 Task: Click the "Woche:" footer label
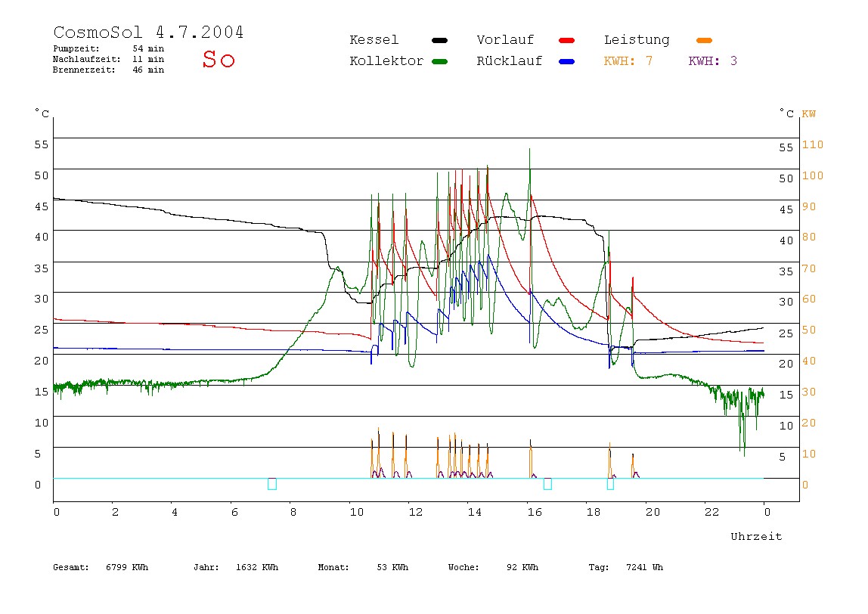coord(464,567)
